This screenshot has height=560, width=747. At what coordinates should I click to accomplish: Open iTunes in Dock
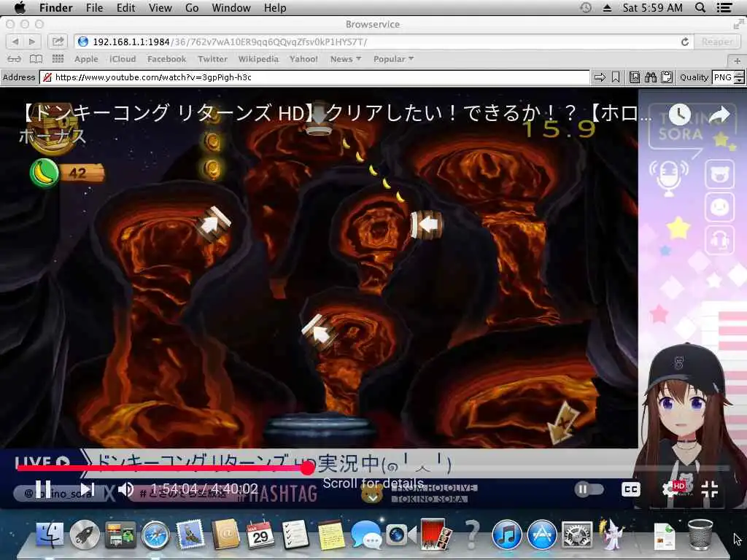pos(506,534)
